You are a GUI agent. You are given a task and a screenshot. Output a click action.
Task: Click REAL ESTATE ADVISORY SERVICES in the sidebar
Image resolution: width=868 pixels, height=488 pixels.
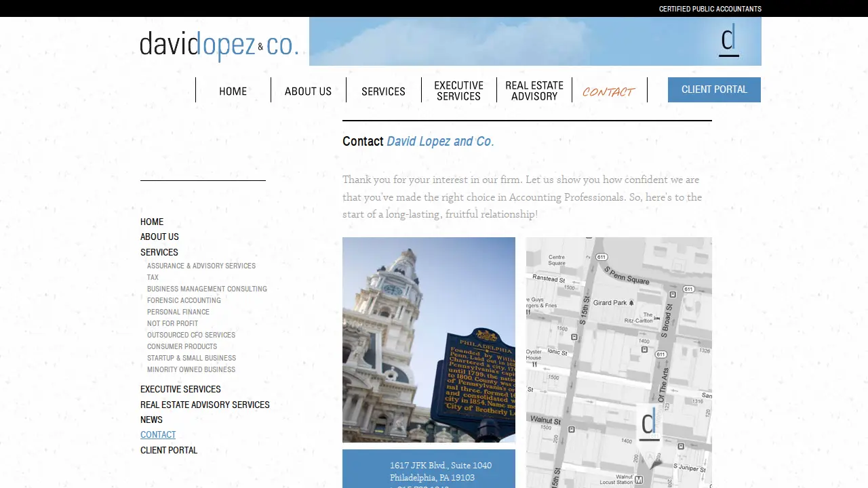point(205,405)
